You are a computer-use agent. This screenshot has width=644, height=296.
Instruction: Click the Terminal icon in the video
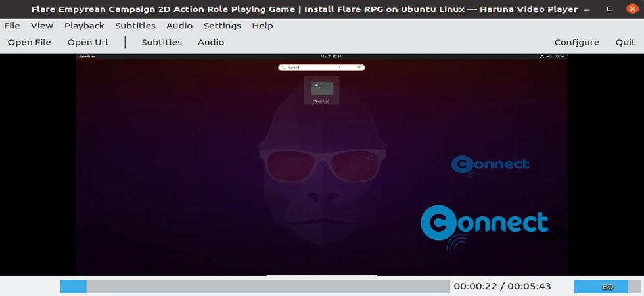(x=321, y=90)
